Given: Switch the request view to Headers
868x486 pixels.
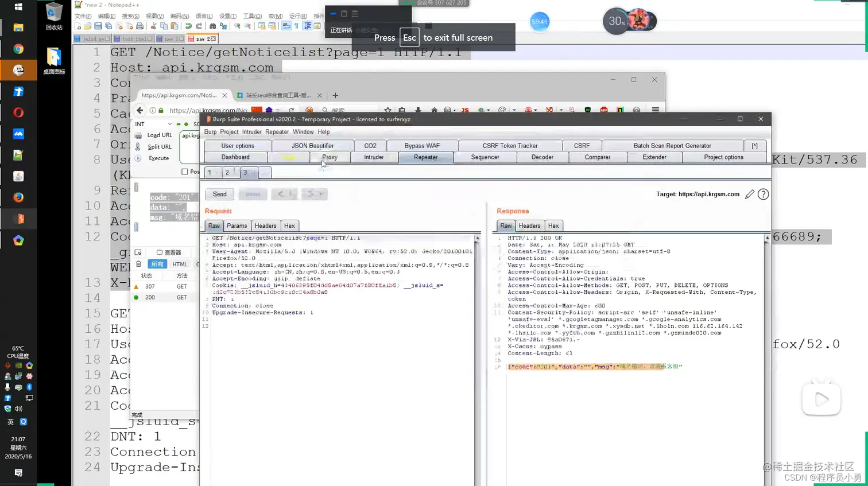Looking at the screenshot, I should (x=265, y=226).
